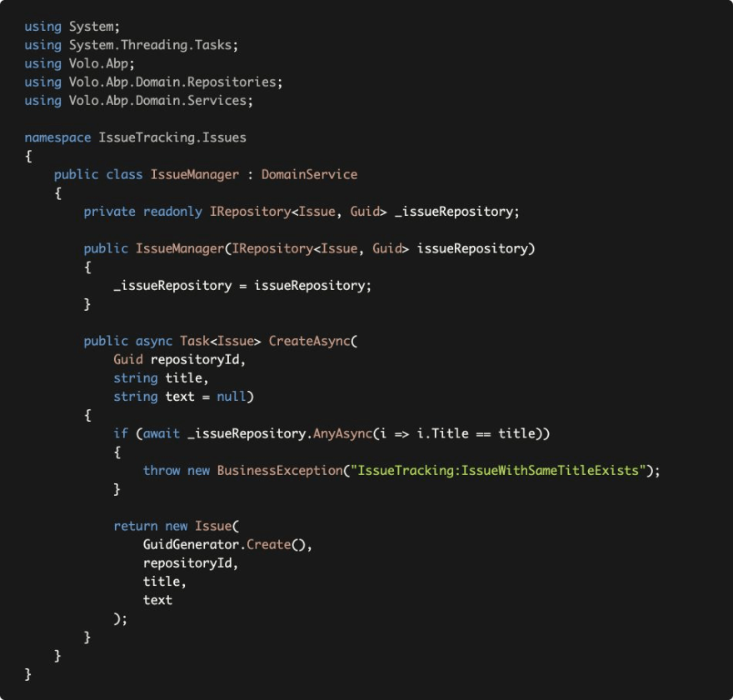Screen dimensions: 733x700
Task: Click the 'private' keyword
Action: click(109, 212)
